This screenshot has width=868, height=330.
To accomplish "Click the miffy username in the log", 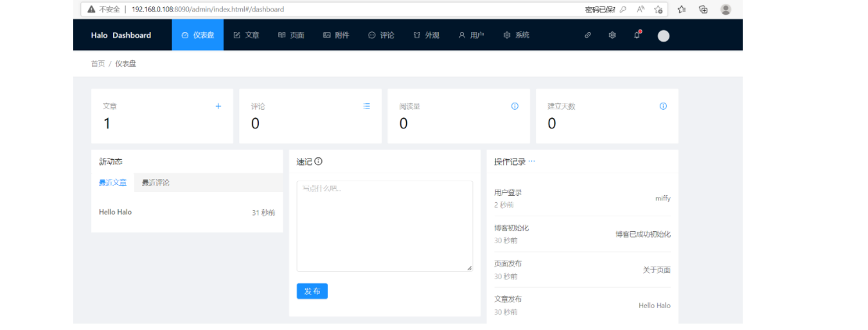I will coord(663,198).
